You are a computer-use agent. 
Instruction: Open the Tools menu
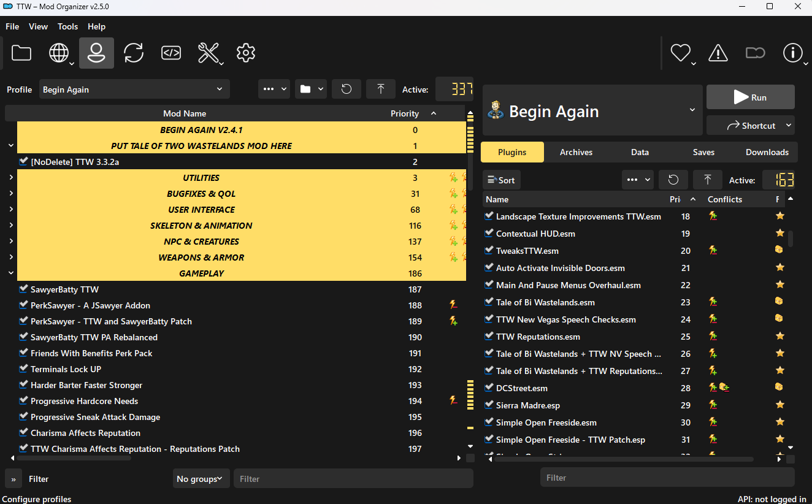[67, 26]
